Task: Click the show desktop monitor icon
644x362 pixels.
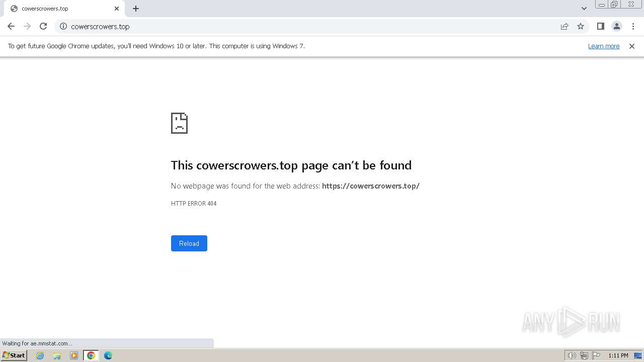Action: (637, 355)
